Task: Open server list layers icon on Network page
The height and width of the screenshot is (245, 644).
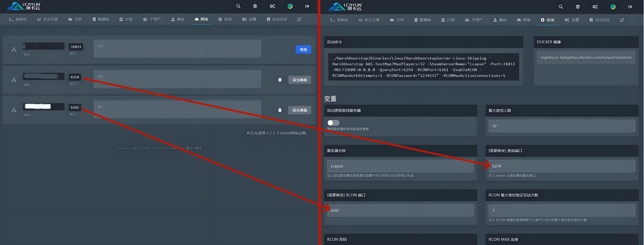Action: 255,6
